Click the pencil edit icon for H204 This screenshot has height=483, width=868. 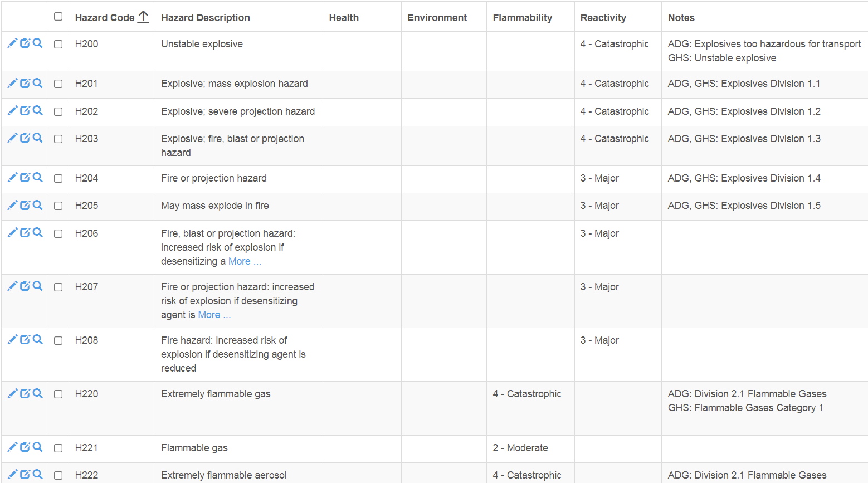[12, 178]
